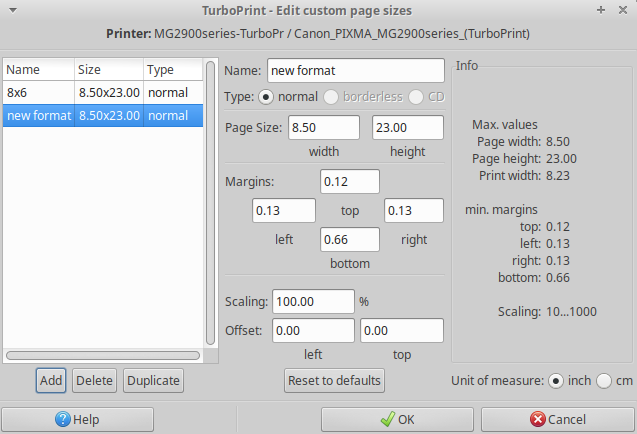The image size is (637, 434).
Task: Click the Help button
Action: (x=78, y=419)
